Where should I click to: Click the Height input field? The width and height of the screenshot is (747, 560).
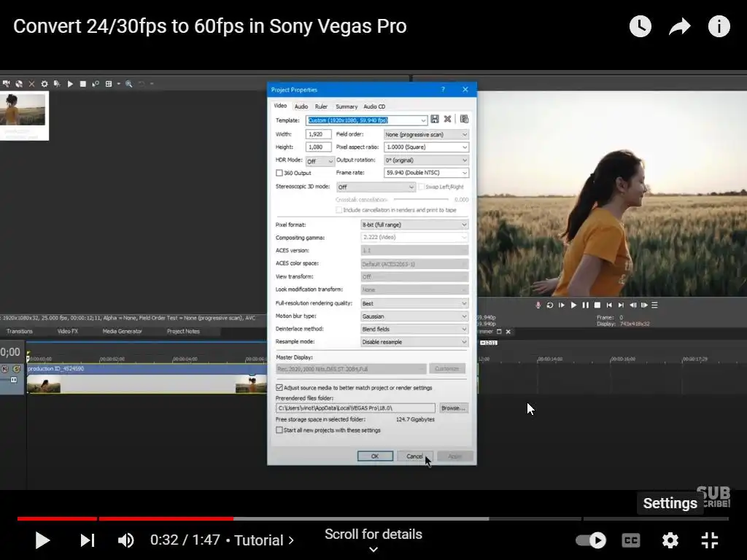(318, 147)
